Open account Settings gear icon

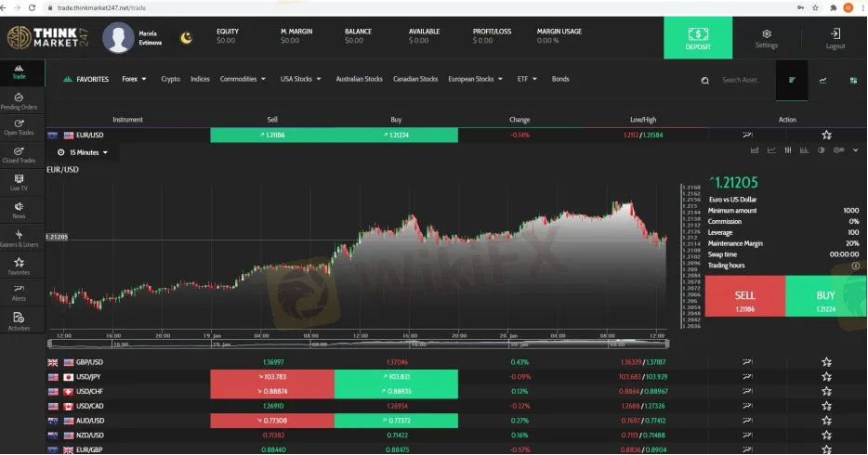pyautogui.click(x=766, y=37)
